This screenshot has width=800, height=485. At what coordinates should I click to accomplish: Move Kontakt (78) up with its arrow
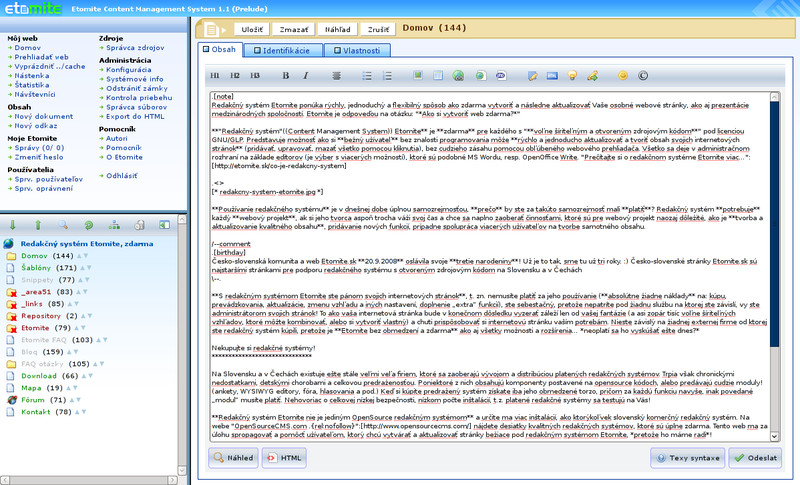pos(78,412)
